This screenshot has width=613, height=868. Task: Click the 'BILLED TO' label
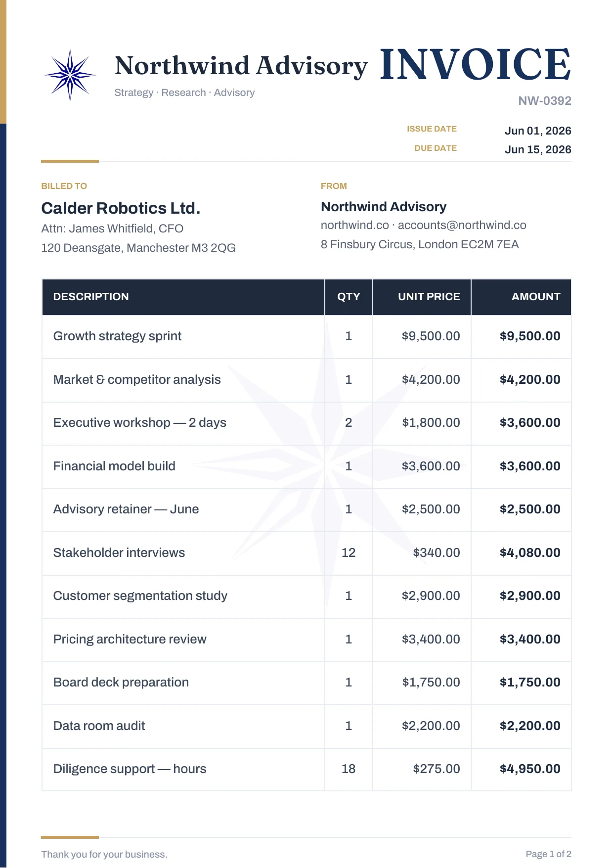(64, 186)
